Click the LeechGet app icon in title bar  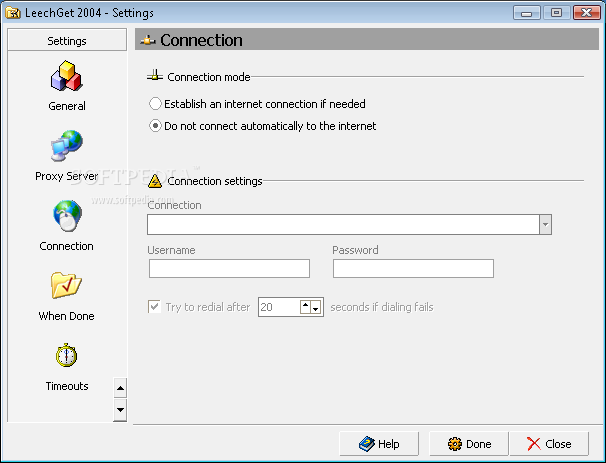pyautogui.click(x=13, y=12)
